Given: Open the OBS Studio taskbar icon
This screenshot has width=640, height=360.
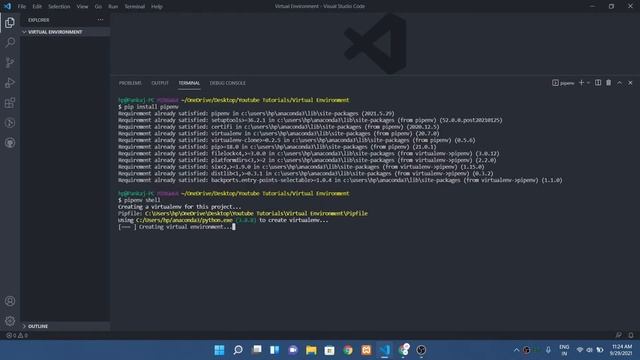Looking at the screenshot, I should (421, 350).
